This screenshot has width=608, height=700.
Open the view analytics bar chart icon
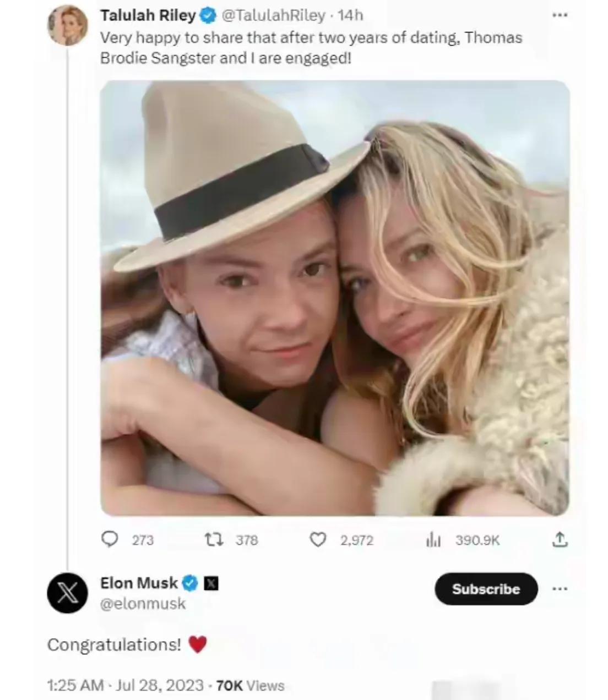tap(433, 540)
